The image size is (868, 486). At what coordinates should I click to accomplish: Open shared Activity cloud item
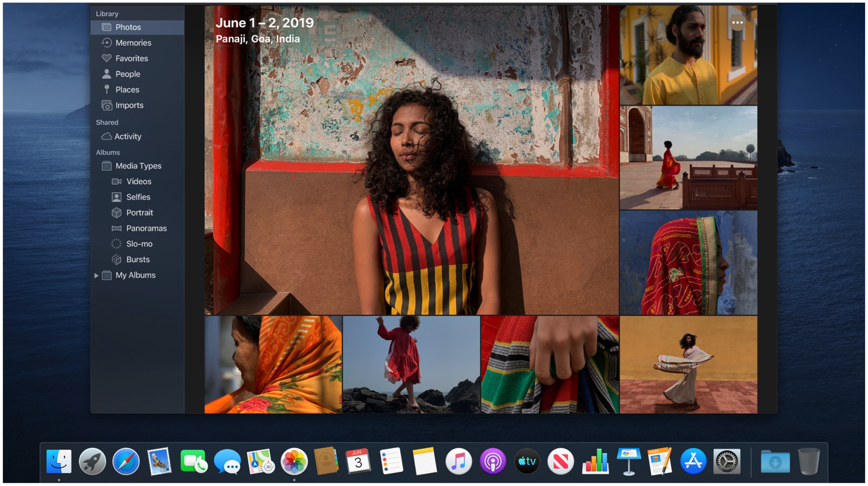coord(127,136)
